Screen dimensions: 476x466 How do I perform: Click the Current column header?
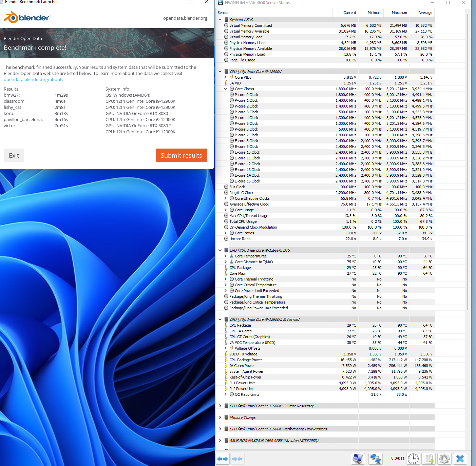345,13
